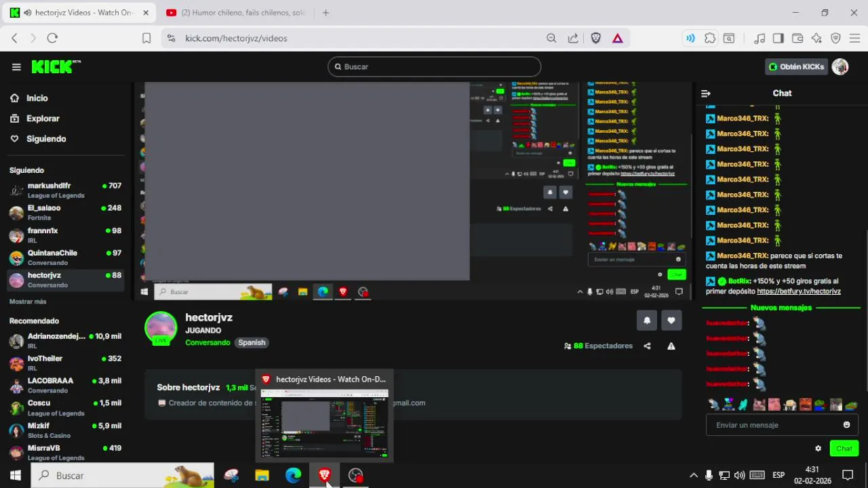
Task: Open the Brave playlist music icon
Action: click(x=759, y=39)
